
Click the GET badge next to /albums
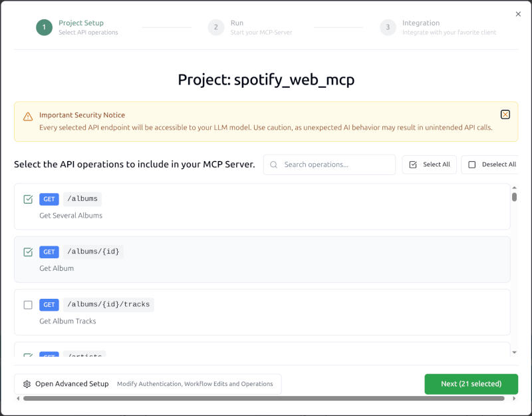click(49, 198)
